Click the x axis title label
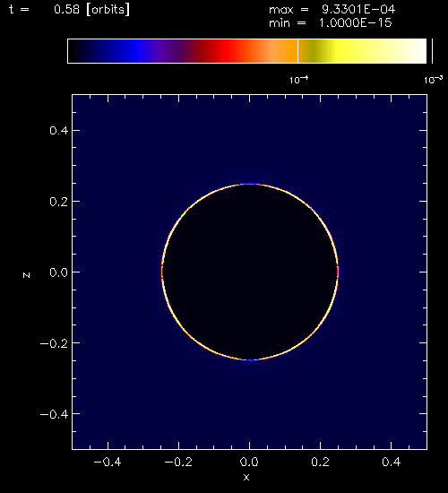448x493 pixels. 246,477
